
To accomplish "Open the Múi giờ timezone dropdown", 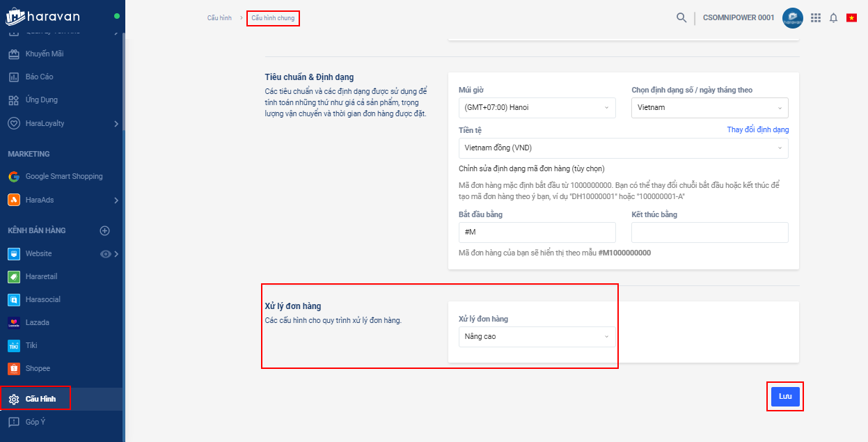I will 537,108.
